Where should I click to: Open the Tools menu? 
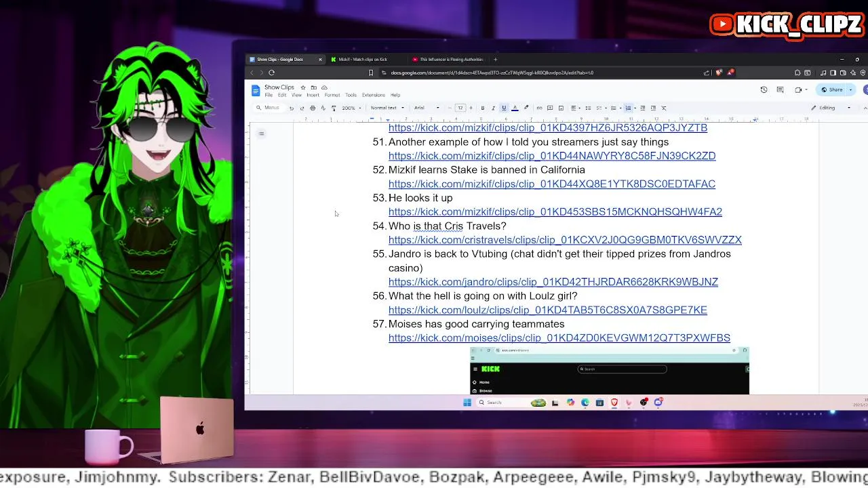tap(351, 95)
